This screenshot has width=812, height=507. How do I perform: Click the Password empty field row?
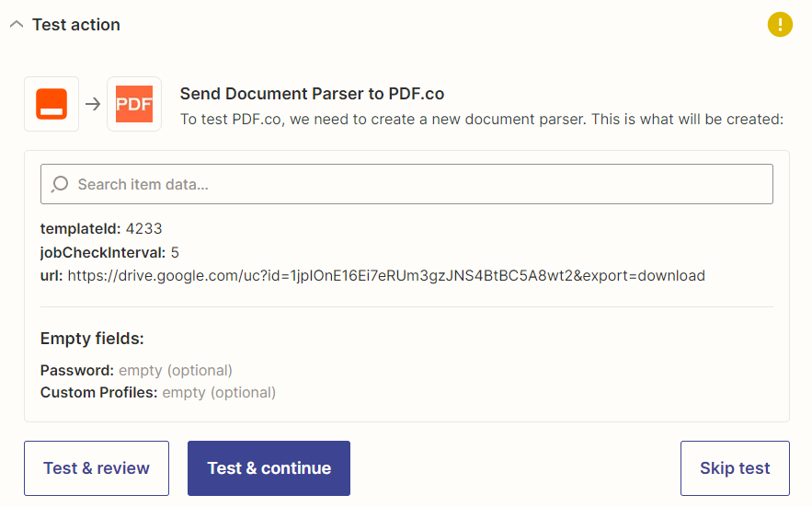coord(136,371)
